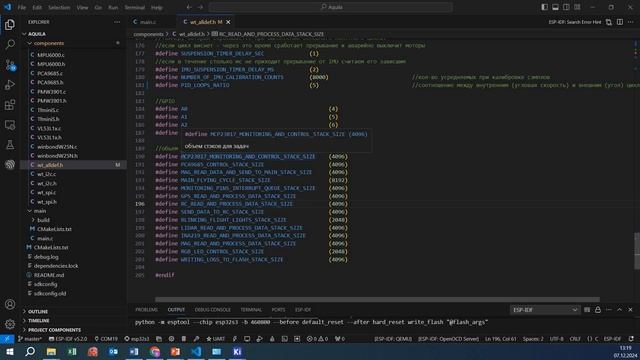Click ESP-IDF: Search Error Hint button

(x=575, y=22)
